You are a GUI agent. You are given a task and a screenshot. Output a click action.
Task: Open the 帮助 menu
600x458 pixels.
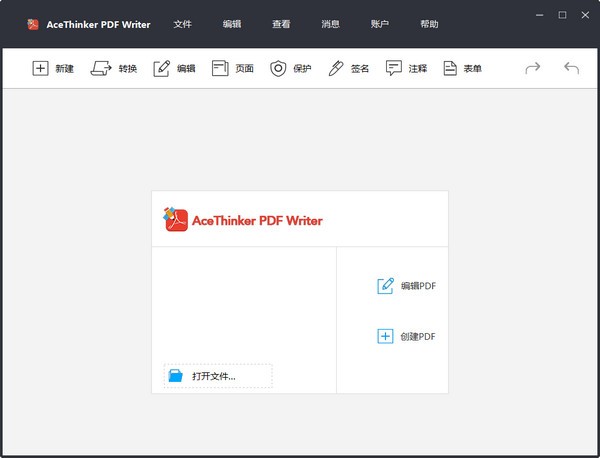click(429, 24)
